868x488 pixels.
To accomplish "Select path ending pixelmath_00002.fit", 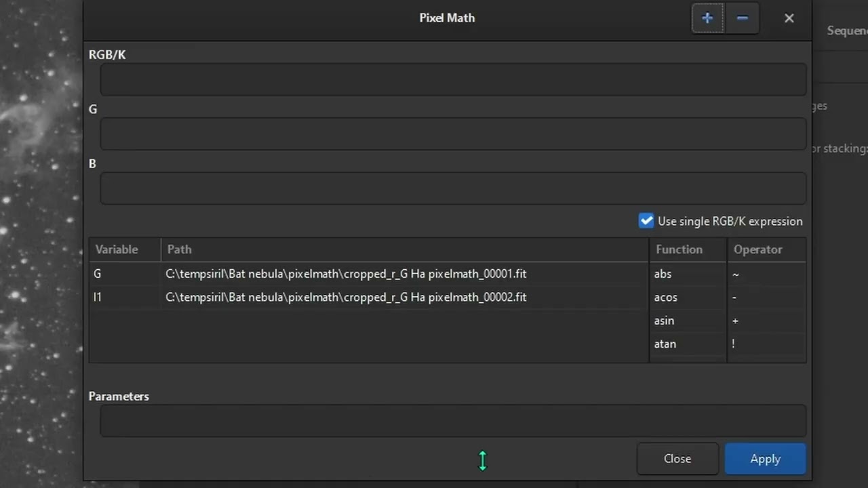I will [x=346, y=297].
